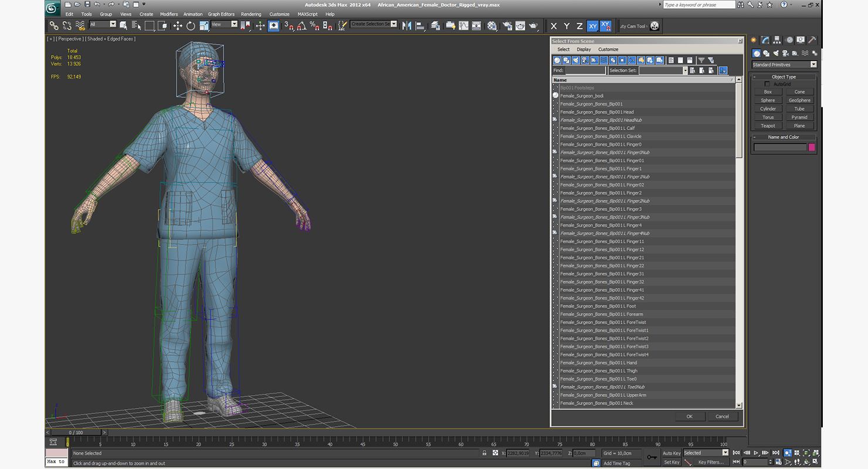Select the Link tool in main toolbar

(x=53, y=26)
